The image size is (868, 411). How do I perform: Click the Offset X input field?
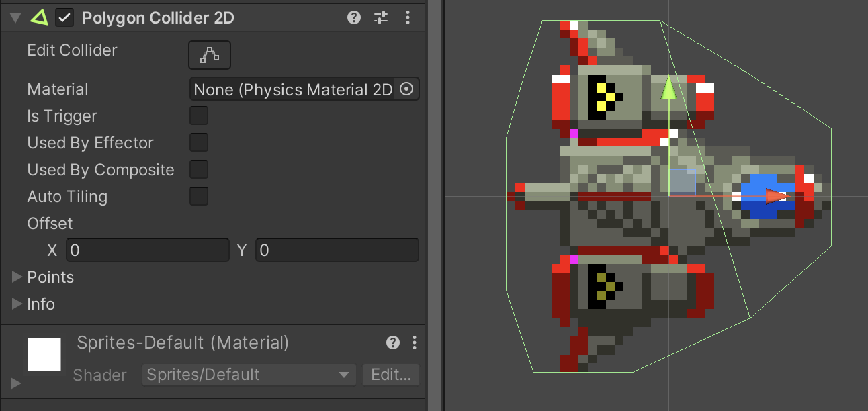[x=147, y=250]
